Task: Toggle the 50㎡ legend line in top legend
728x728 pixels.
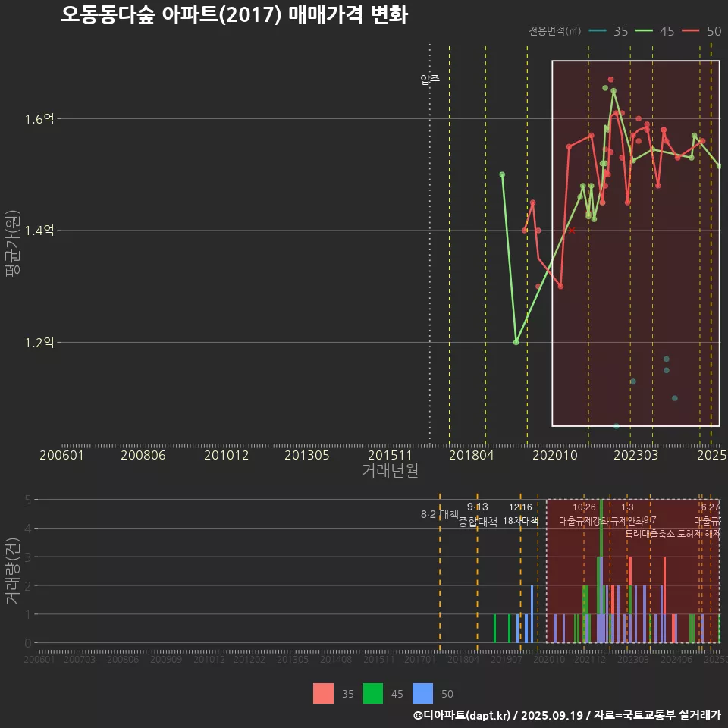Action: pyautogui.click(x=704, y=32)
